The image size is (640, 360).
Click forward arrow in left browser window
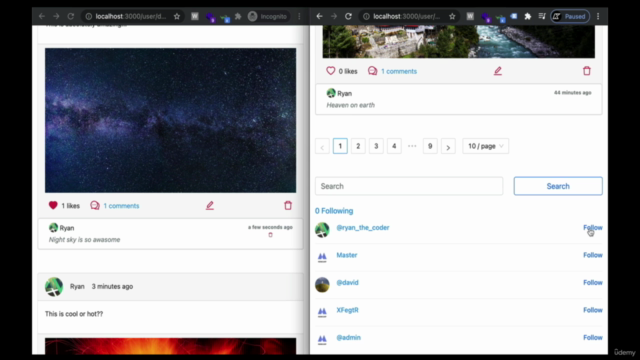click(56, 16)
